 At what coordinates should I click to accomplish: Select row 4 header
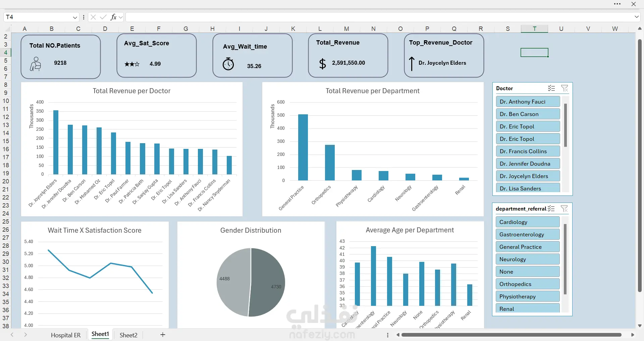coord(6,52)
